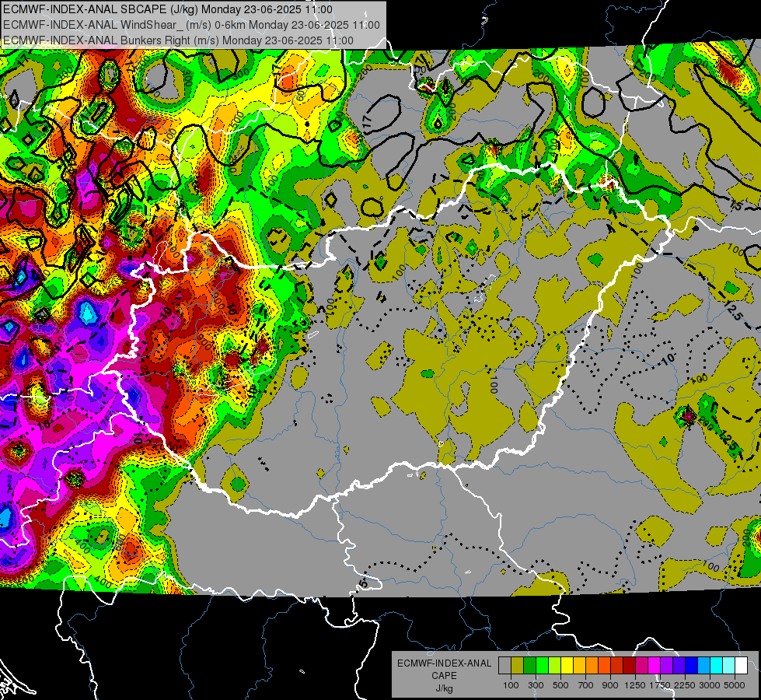Click the brick red legend swatch after 900
The image size is (761, 700).
[x=617, y=665]
